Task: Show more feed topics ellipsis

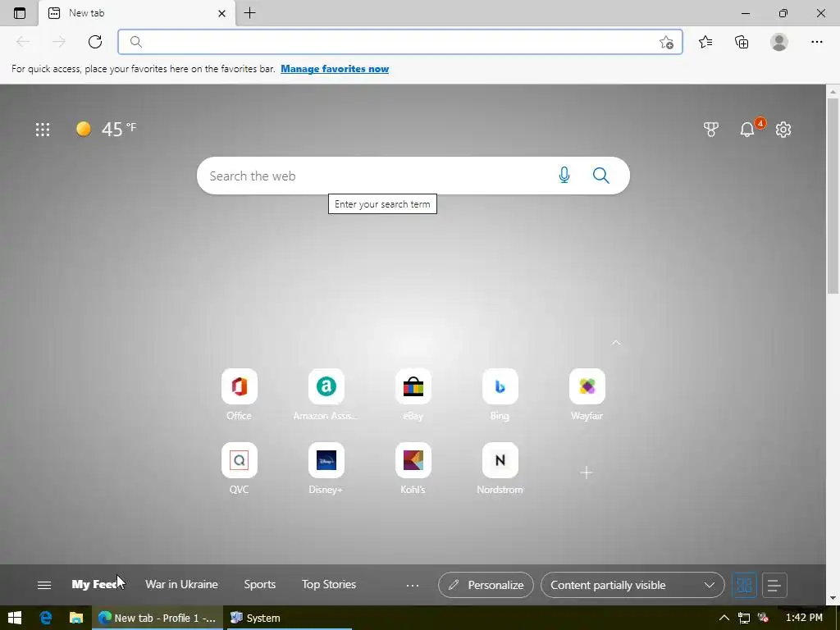Action: pos(413,586)
